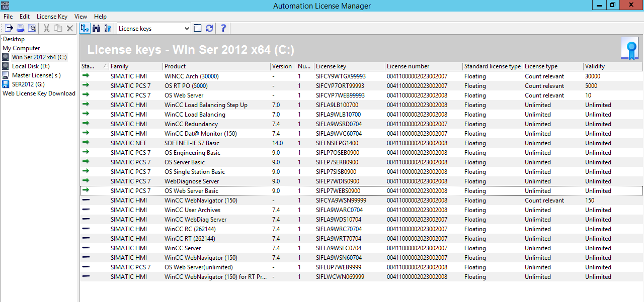Viewport: 644px width, 302px height.
Task: Click green arrow status of WINCC Arch row
Action: point(86,76)
